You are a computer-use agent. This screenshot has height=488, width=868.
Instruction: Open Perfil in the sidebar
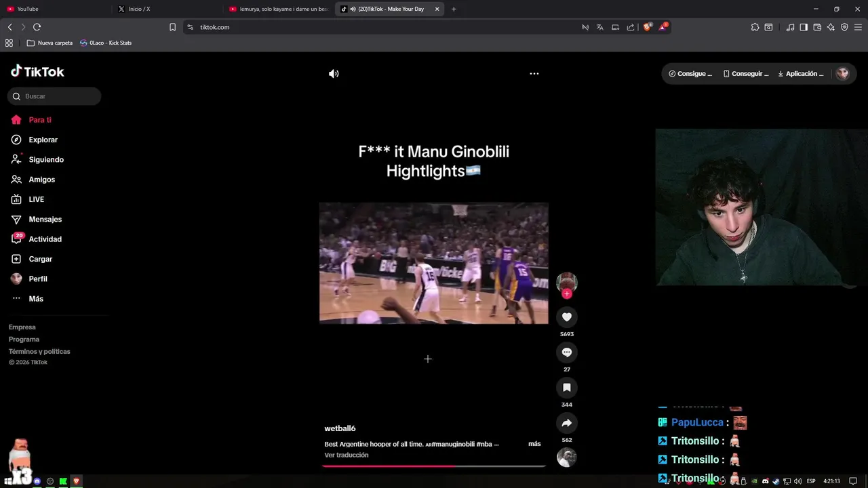point(29,279)
